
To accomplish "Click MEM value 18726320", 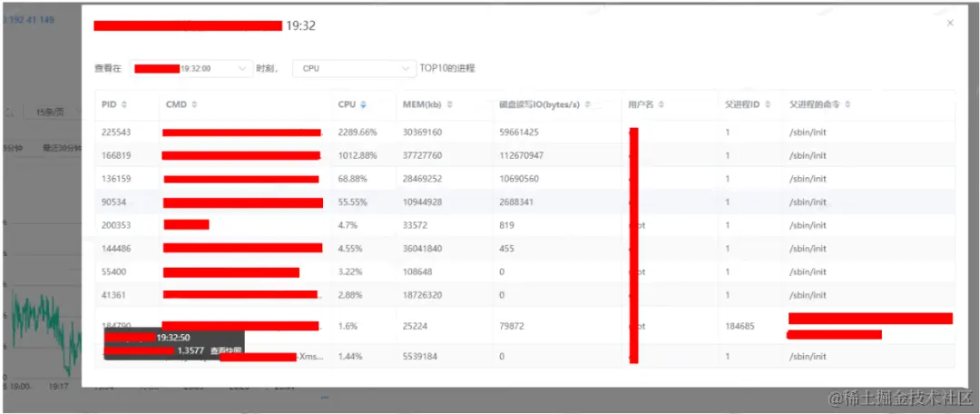I will (x=422, y=295).
